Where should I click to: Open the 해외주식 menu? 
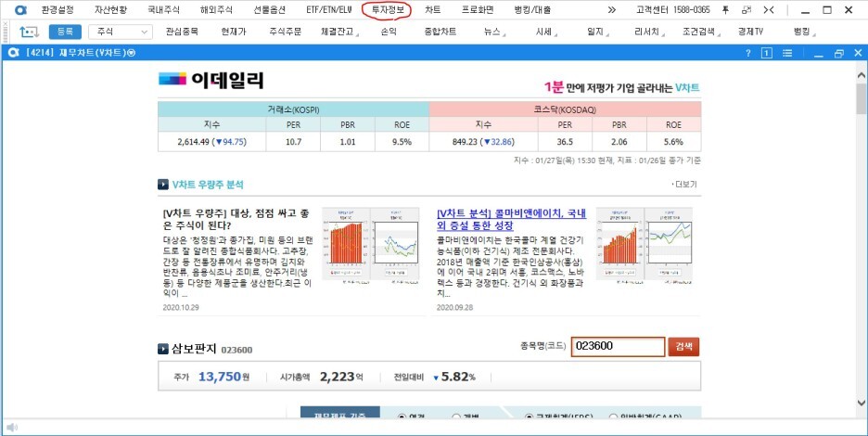pos(216,10)
